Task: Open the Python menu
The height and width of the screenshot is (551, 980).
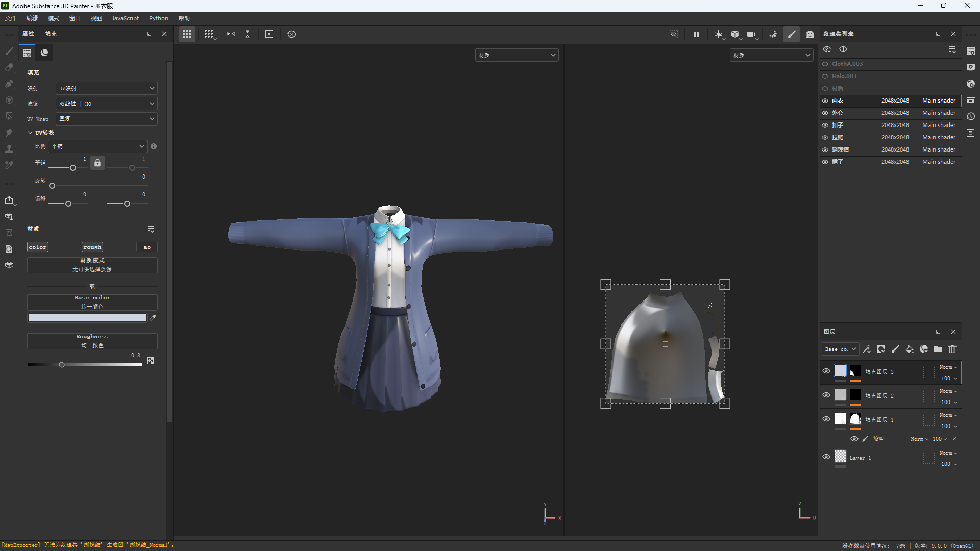Action: [x=158, y=18]
